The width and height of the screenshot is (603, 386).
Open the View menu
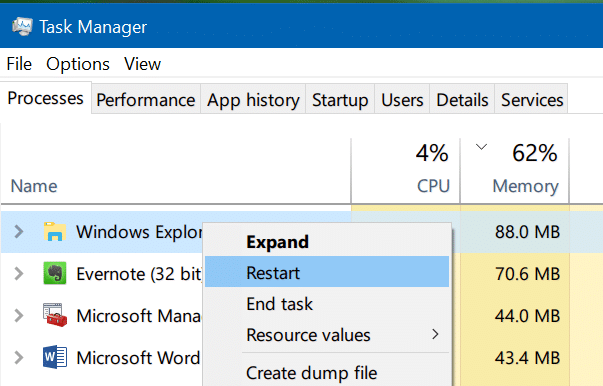142,63
